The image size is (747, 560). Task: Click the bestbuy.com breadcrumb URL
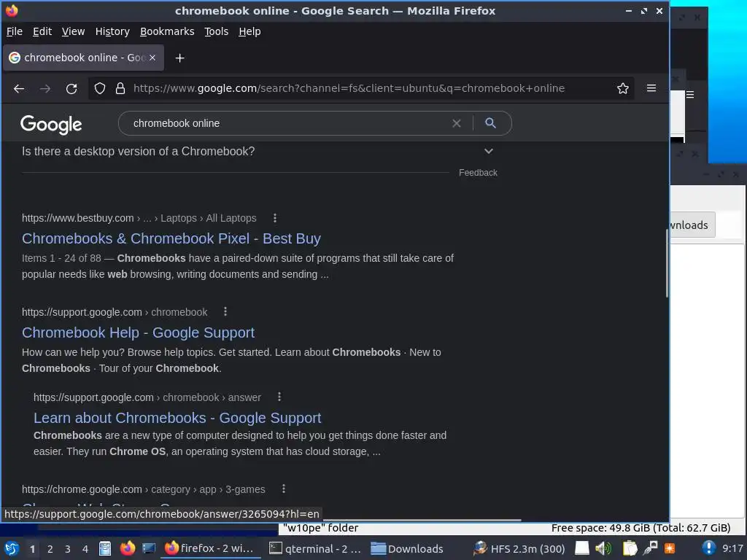(x=139, y=218)
